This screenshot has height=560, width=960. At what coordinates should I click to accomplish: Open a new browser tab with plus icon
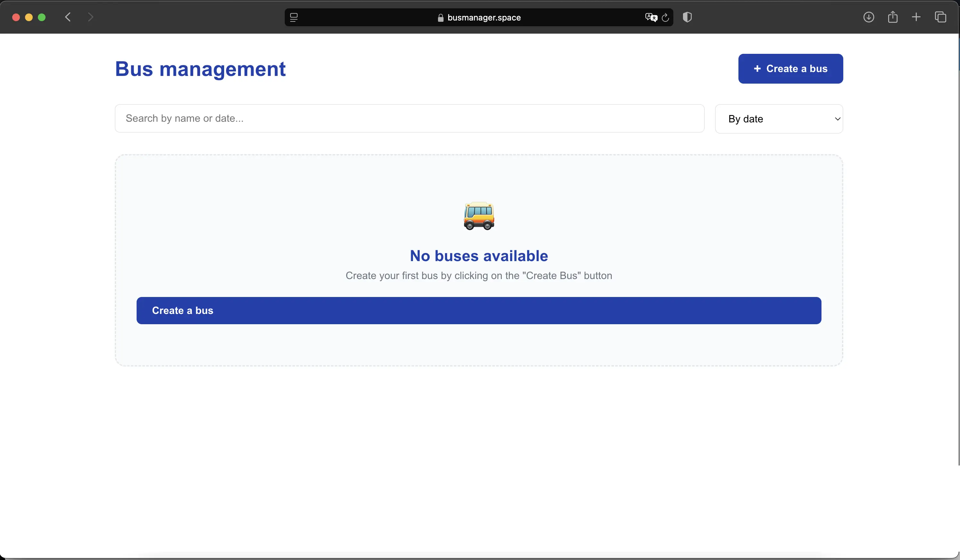(917, 17)
